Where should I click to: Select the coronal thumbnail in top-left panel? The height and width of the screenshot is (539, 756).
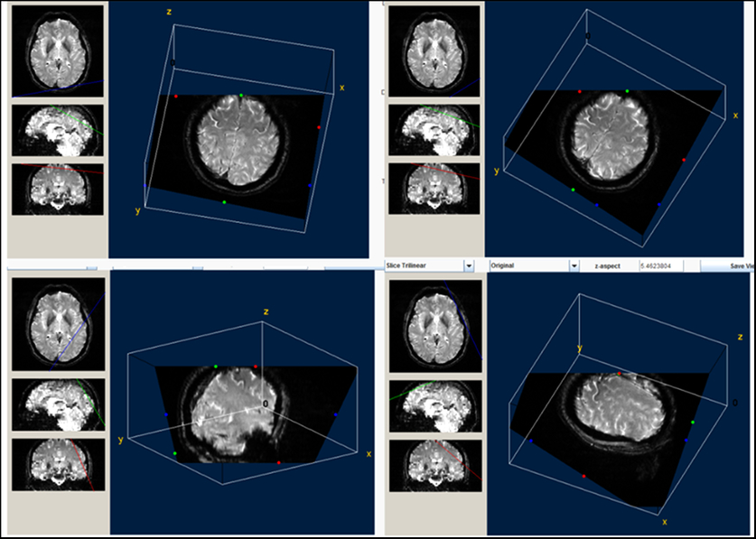click(x=57, y=189)
